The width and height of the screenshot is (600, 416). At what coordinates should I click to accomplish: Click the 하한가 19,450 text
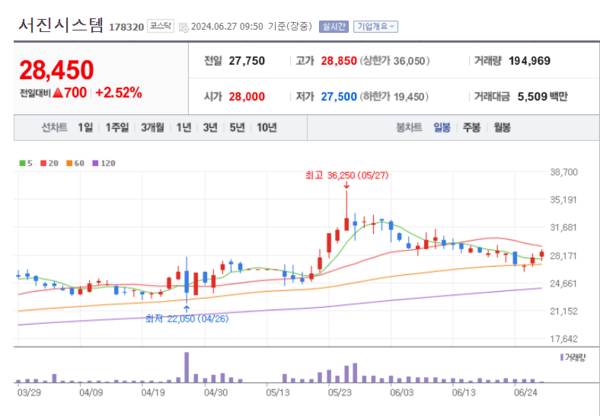393,96
